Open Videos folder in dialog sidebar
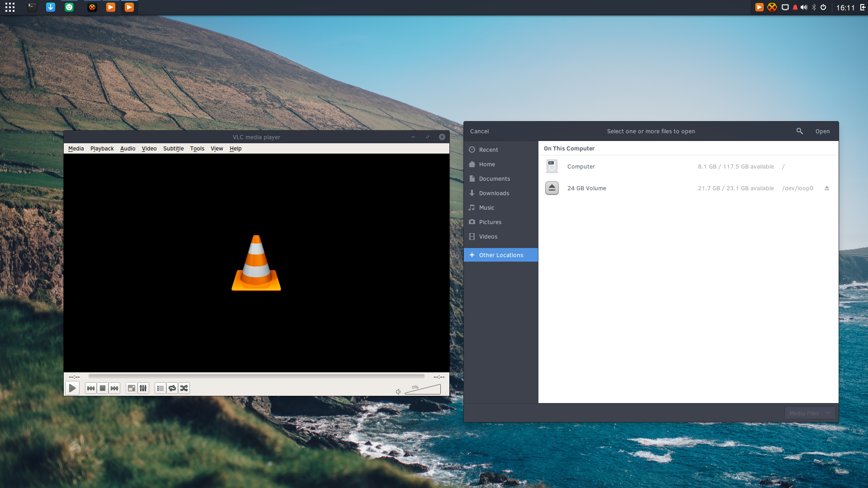The image size is (868, 488). (x=501, y=236)
